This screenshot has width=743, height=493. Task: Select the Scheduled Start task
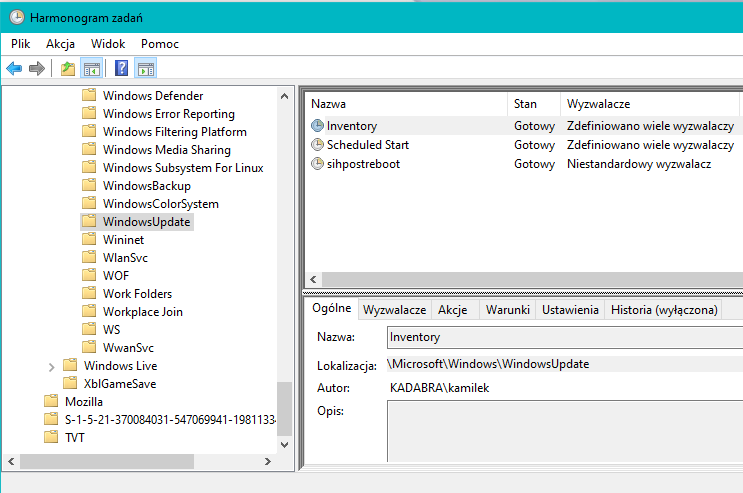coord(367,145)
